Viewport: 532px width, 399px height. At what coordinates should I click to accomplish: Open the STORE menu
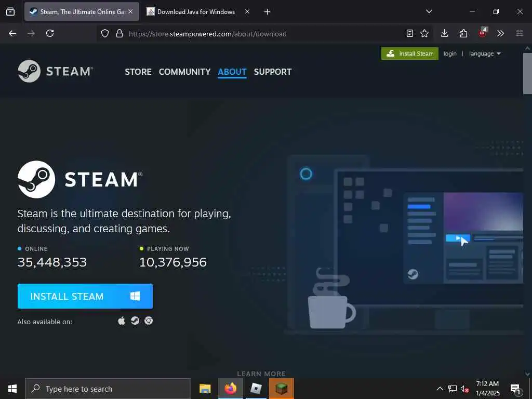[138, 72]
